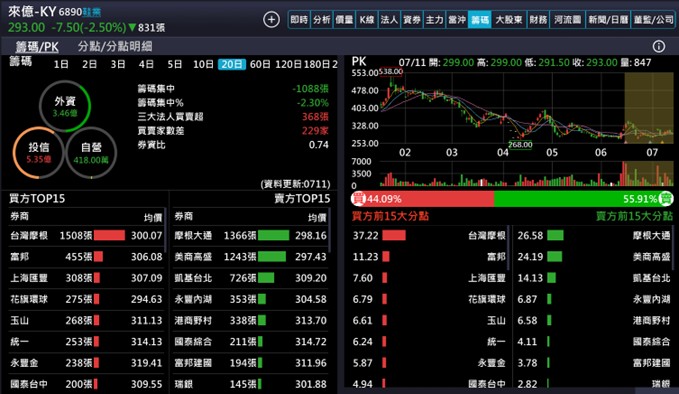The image size is (679, 394).
Task: Select 統一 buyer row with 253張
Action: tap(86, 342)
